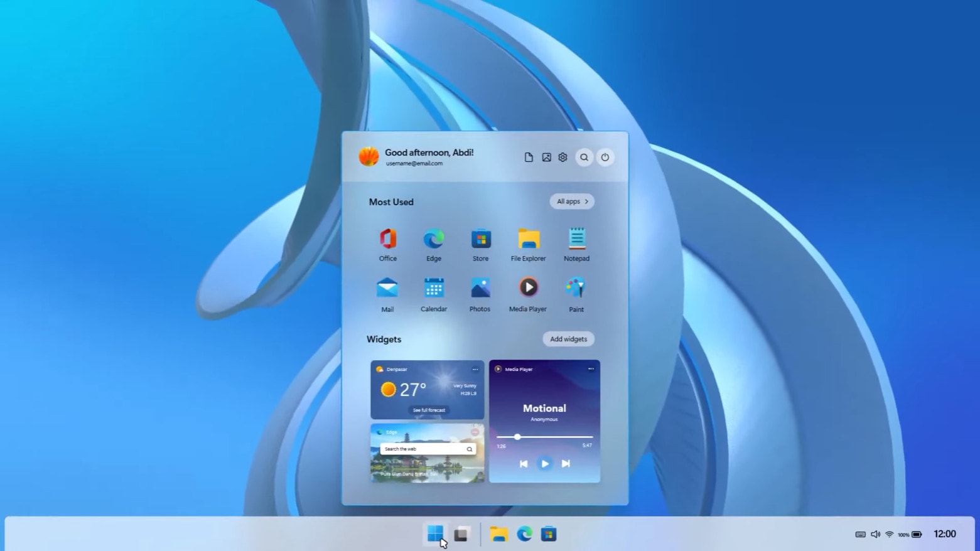Expand All apps list
The image size is (980, 551).
tap(572, 201)
